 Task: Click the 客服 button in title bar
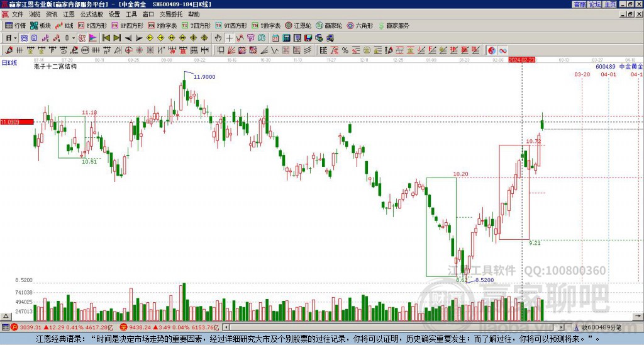click(x=579, y=4)
